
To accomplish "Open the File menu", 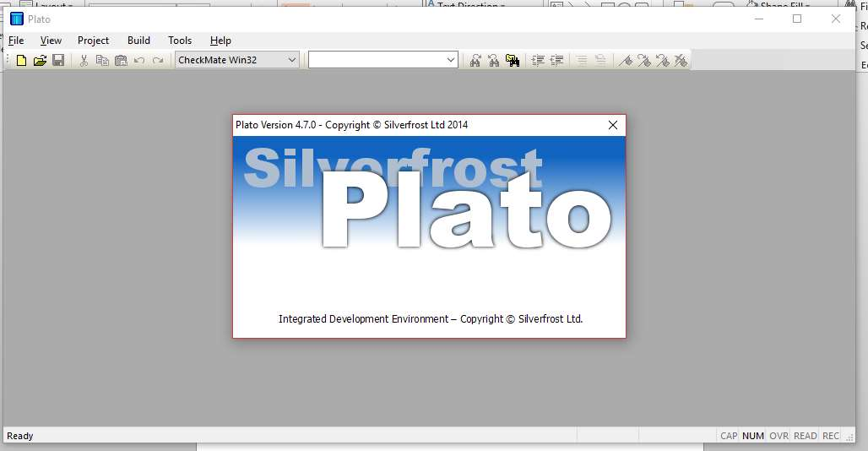I will click(16, 41).
